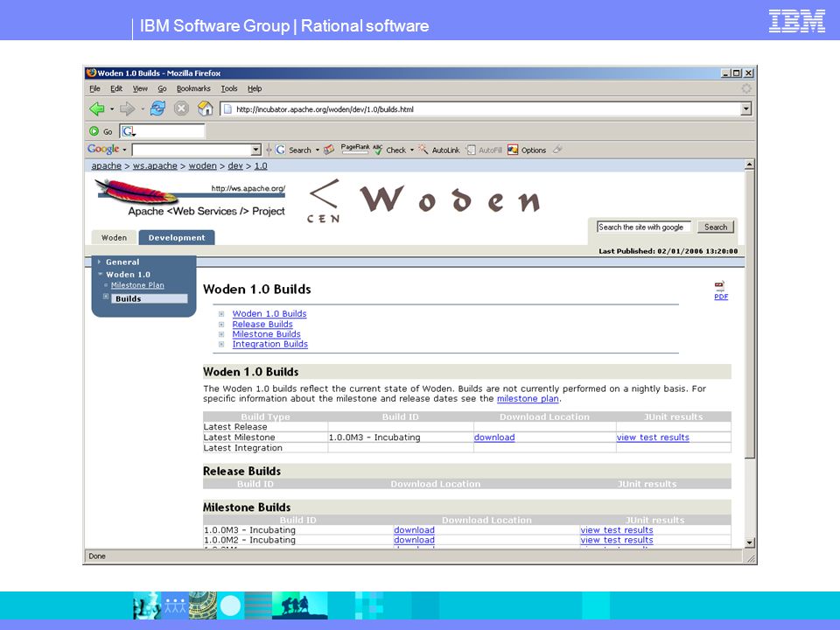The height and width of the screenshot is (630, 840).
Task: View test results for 1.0.0M2 build
Action: (617, 540)
